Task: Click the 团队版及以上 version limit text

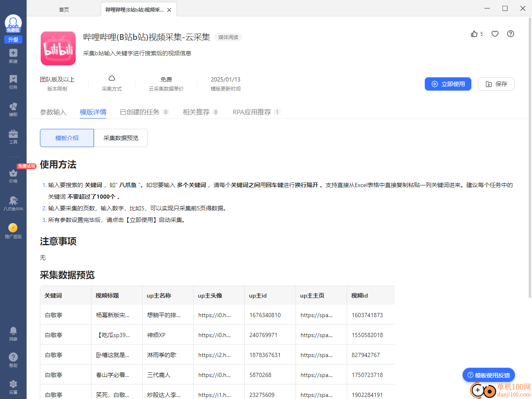Action: coord(57,79)
